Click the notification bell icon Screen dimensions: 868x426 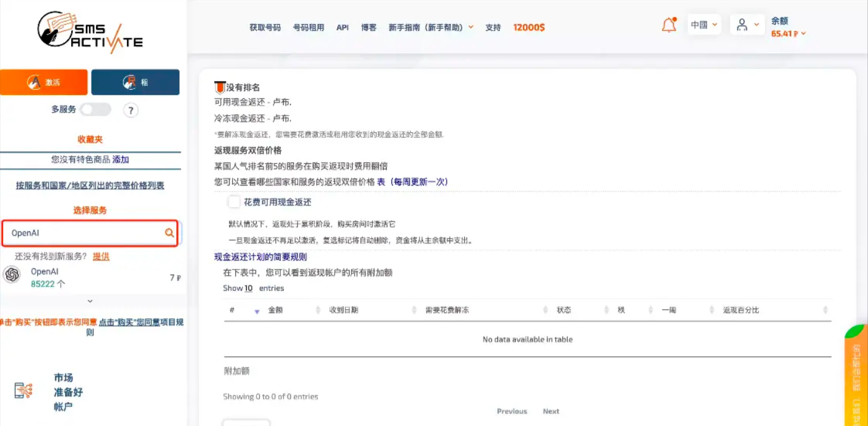[x=669, y=25]
